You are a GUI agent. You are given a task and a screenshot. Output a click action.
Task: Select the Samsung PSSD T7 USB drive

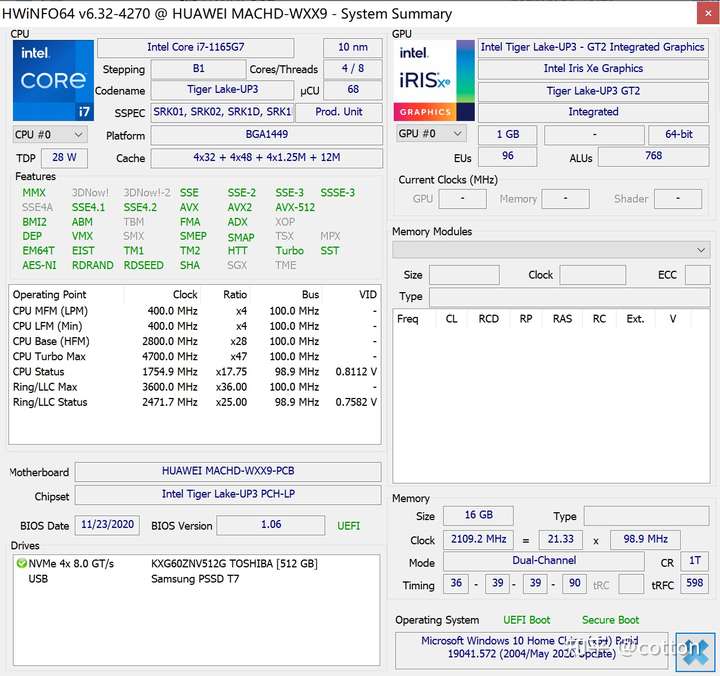pyautogui.click(x=195, y=579)
